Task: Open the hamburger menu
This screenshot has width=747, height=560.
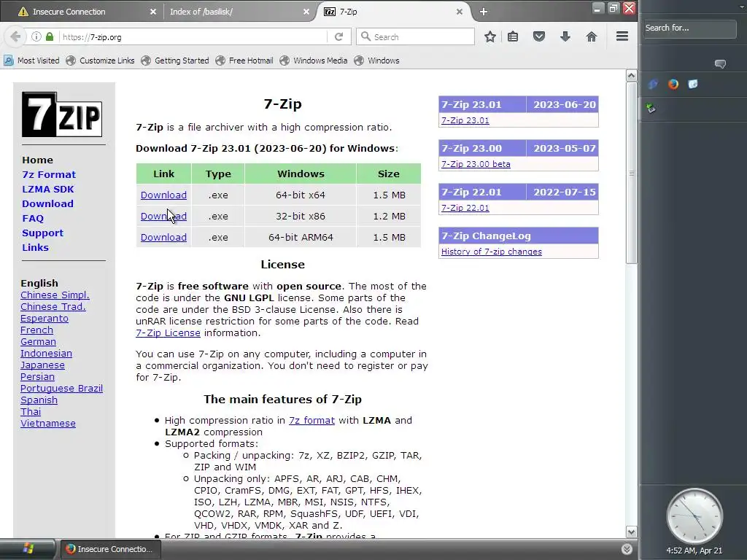Action: tap(622, 36)
